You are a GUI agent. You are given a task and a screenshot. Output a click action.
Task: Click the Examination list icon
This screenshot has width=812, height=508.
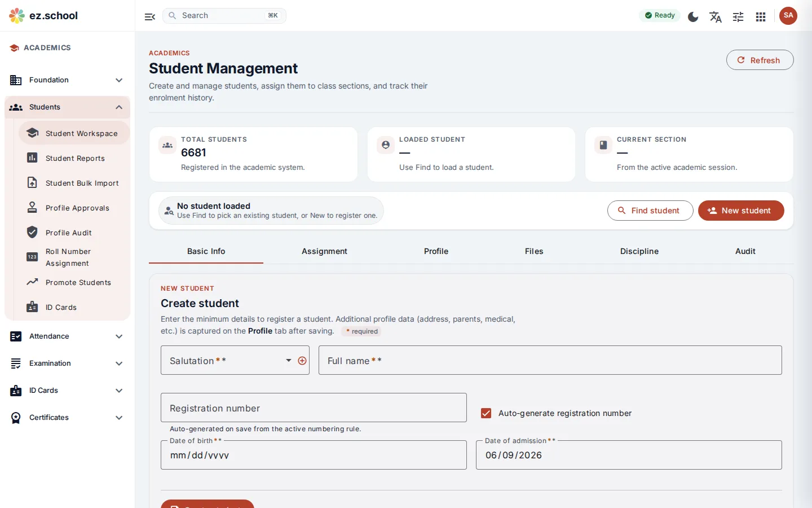click(16, 364)
